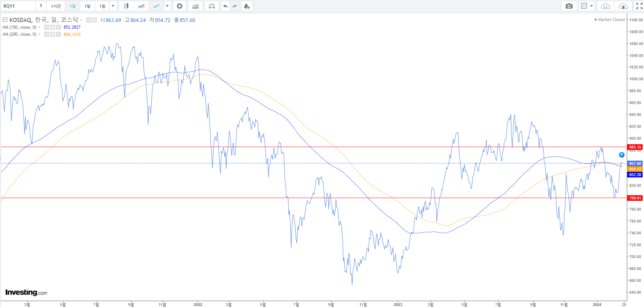Select the blue line chart type icon

[x=156, y=6]
